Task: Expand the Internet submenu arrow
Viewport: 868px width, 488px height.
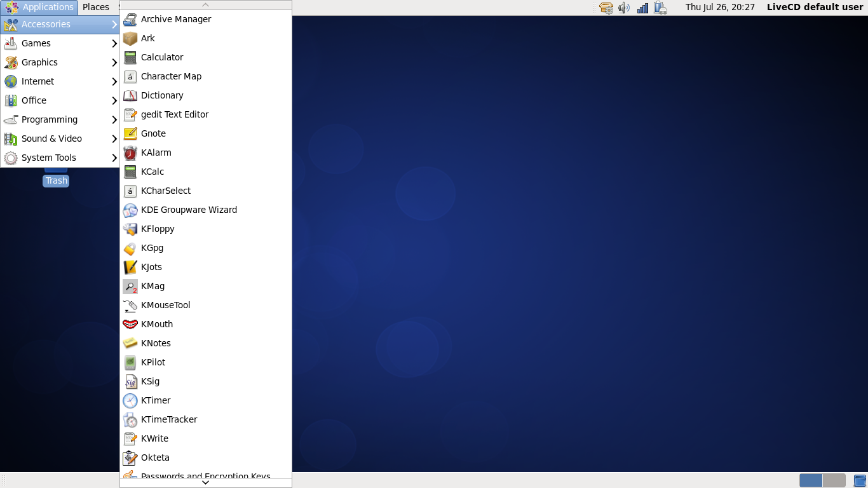Action: coord(114,81)
